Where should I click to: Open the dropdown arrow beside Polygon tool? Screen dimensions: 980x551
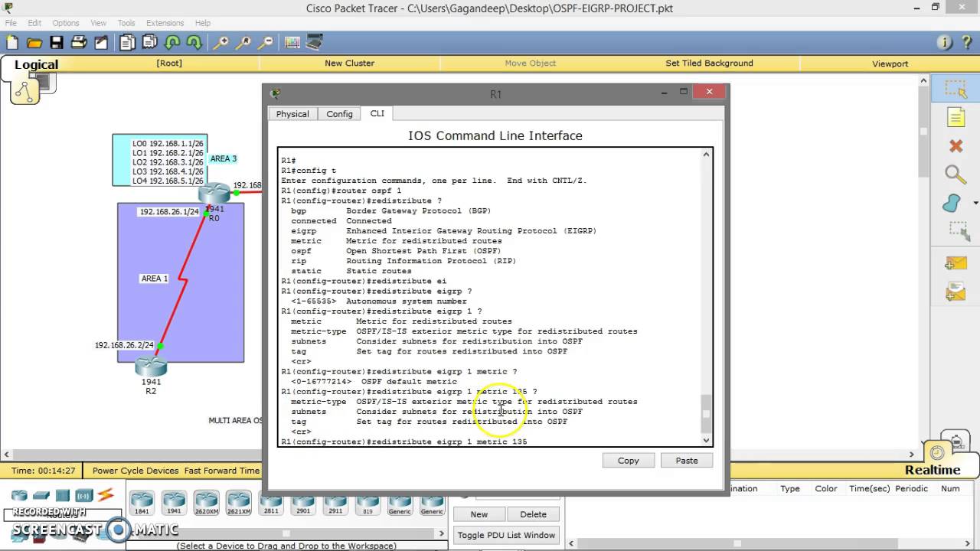pos(975,203)
